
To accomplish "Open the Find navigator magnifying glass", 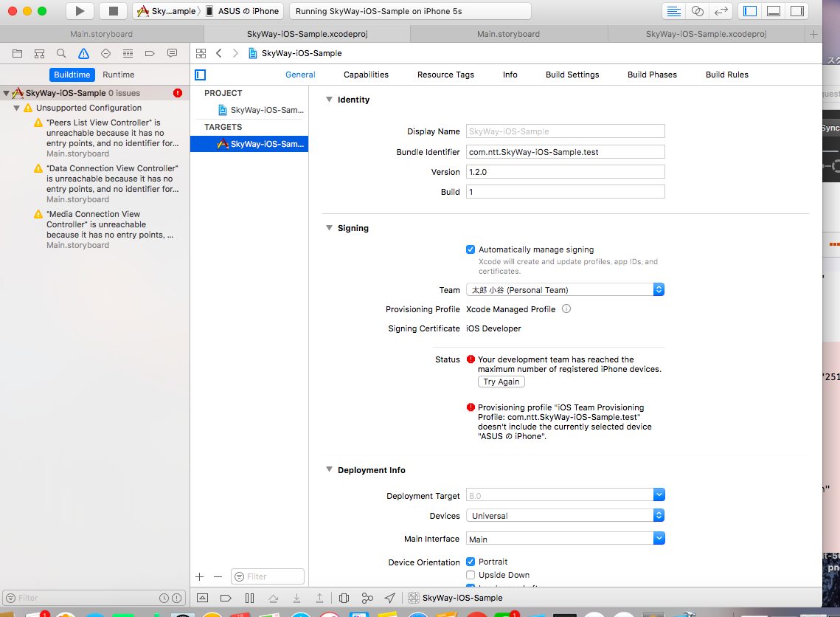I will pos(62,53).
